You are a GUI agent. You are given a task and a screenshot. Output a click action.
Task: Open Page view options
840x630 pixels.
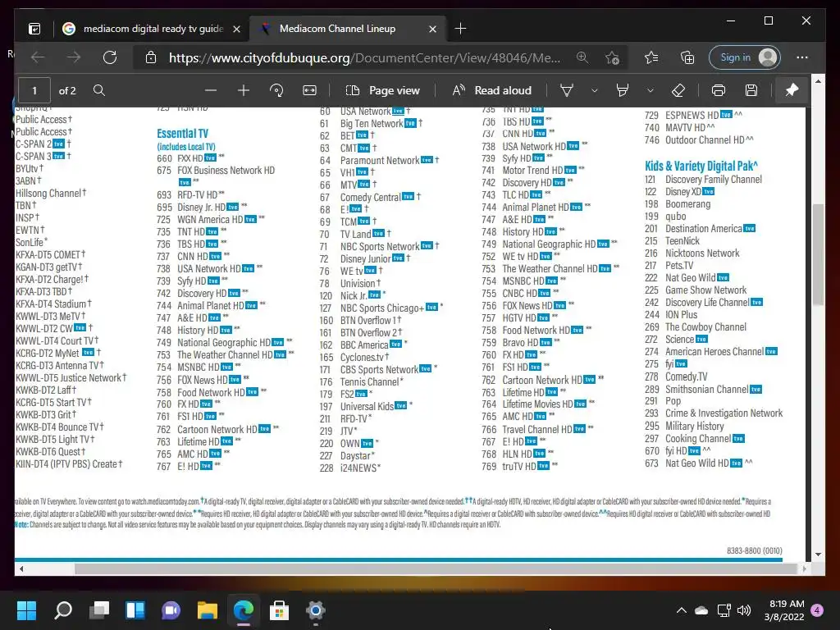click(383, 90)
